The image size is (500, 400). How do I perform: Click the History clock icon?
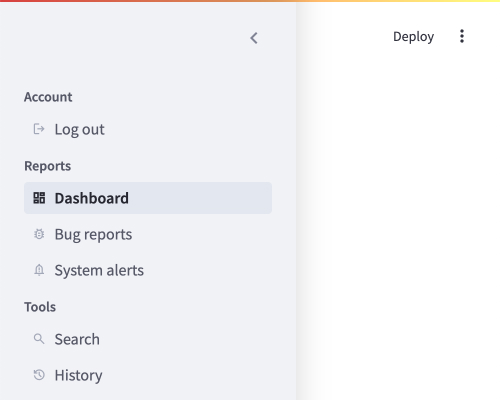(39, 375)
